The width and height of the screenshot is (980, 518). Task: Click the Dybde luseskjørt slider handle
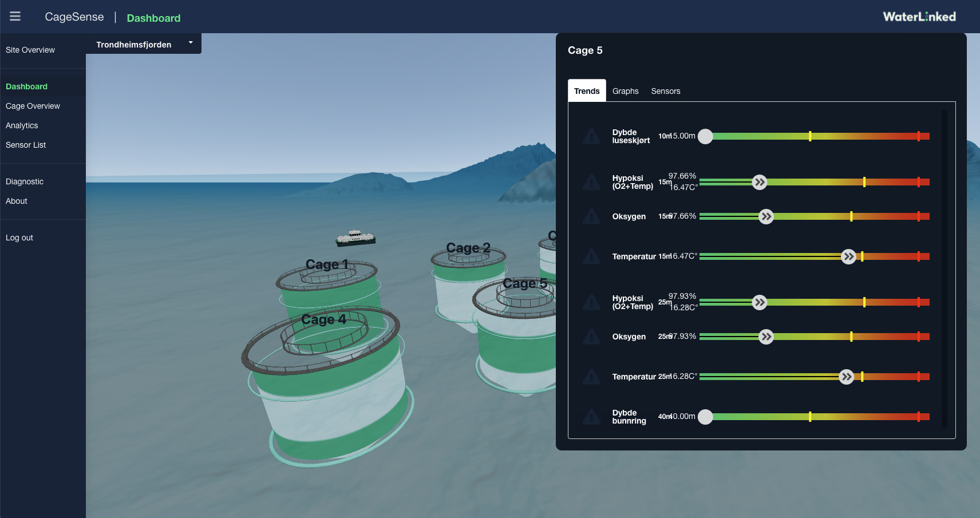pyautogui.click(x=705, y=136)
